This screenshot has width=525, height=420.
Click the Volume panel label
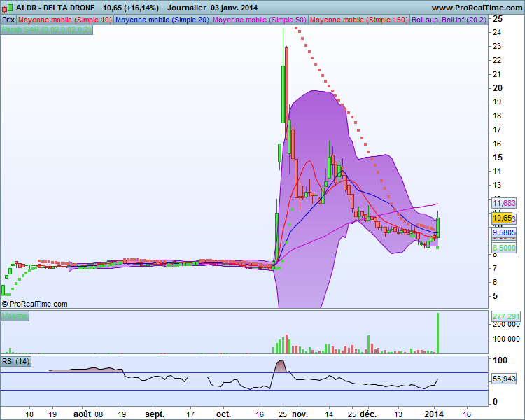[x=15, y=316]
